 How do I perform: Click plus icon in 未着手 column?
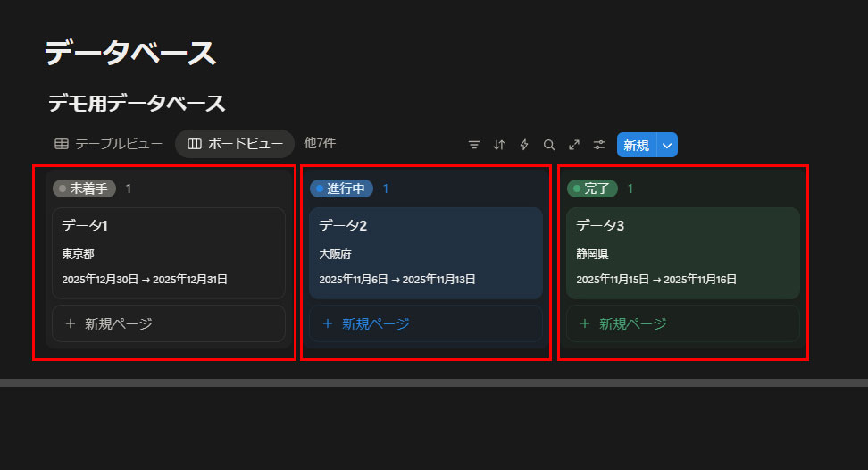tap(71, 323)
